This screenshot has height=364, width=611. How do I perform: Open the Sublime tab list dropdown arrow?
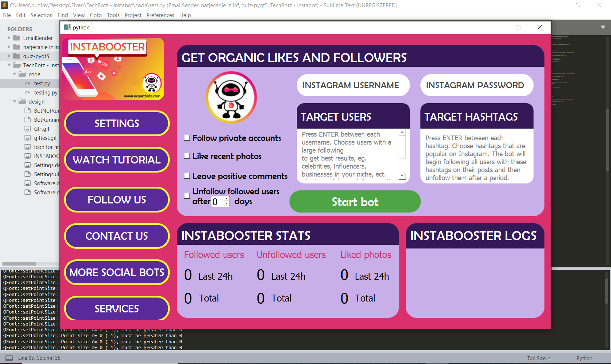point(603,27)
